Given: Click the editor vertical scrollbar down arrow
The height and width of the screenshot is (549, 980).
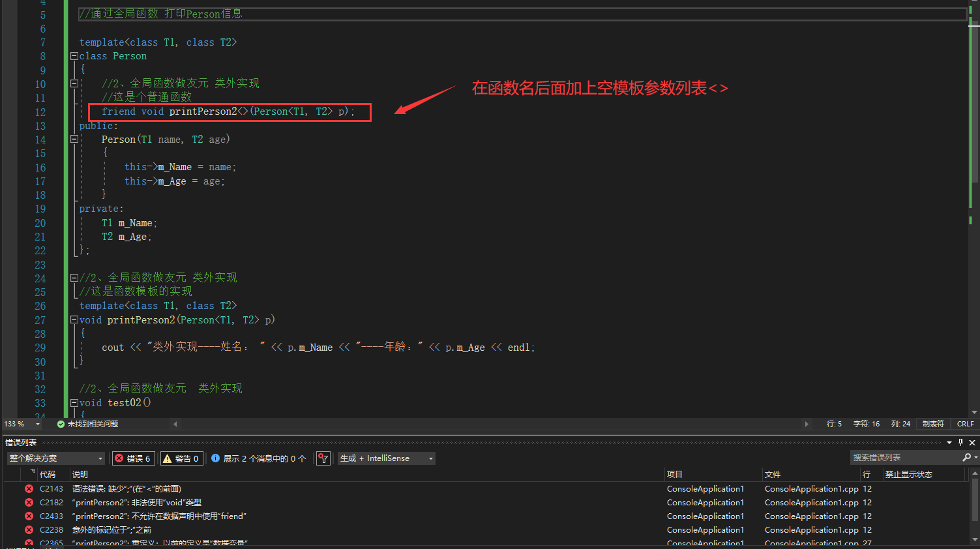Looking at the screenshot, I should tap(974, 412).
